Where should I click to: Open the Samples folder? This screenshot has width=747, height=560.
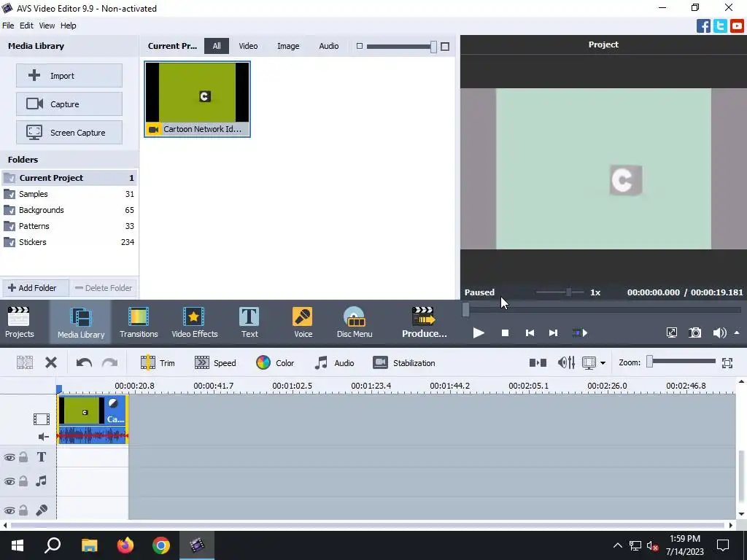[x=69, y=194]
